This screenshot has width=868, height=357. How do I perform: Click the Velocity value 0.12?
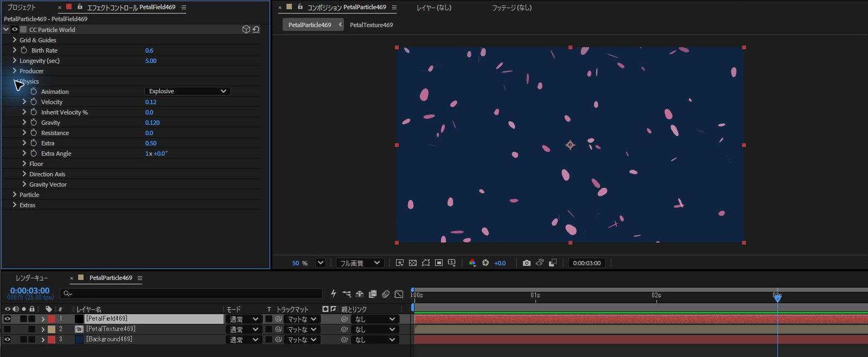(151, 102)
